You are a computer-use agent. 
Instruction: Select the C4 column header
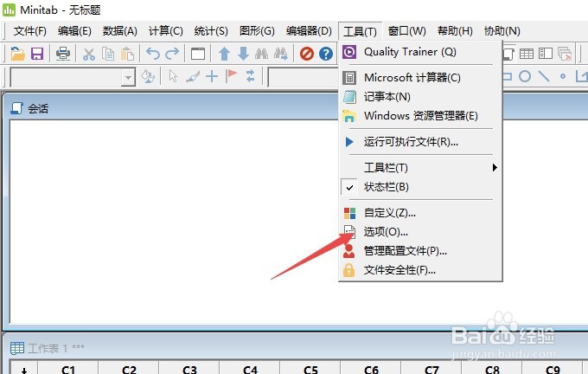[x=250, y=369]
